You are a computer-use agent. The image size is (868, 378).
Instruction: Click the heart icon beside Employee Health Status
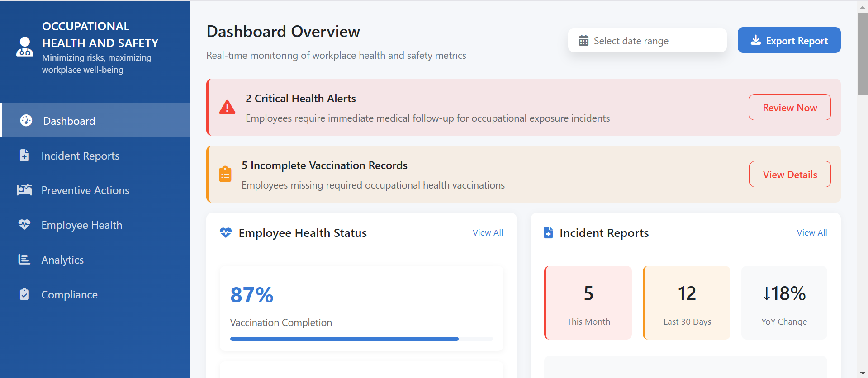(x=226, y=232)
